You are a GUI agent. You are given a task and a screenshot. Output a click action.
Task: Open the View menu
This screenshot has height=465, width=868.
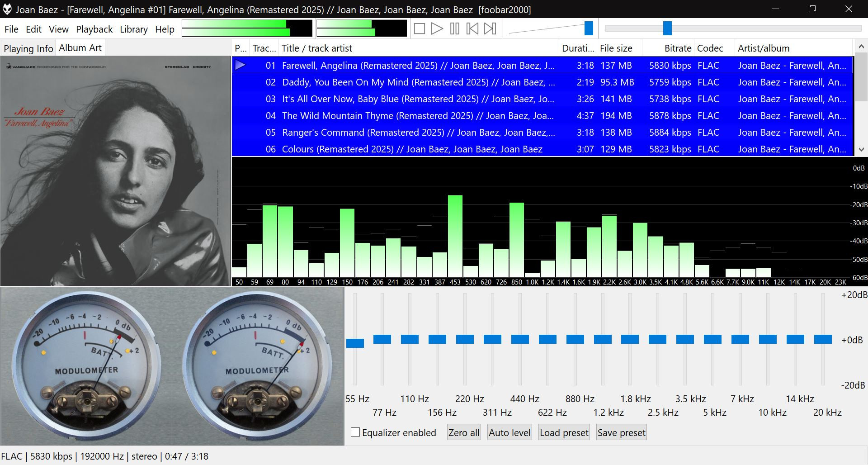point(59,29)
